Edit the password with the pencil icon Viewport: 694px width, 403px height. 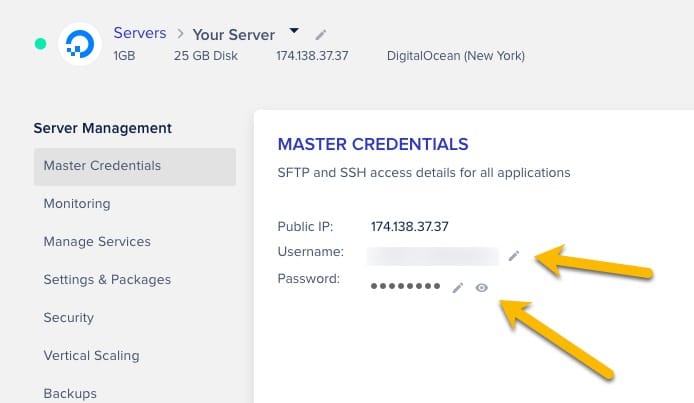(x=458, y=287)
